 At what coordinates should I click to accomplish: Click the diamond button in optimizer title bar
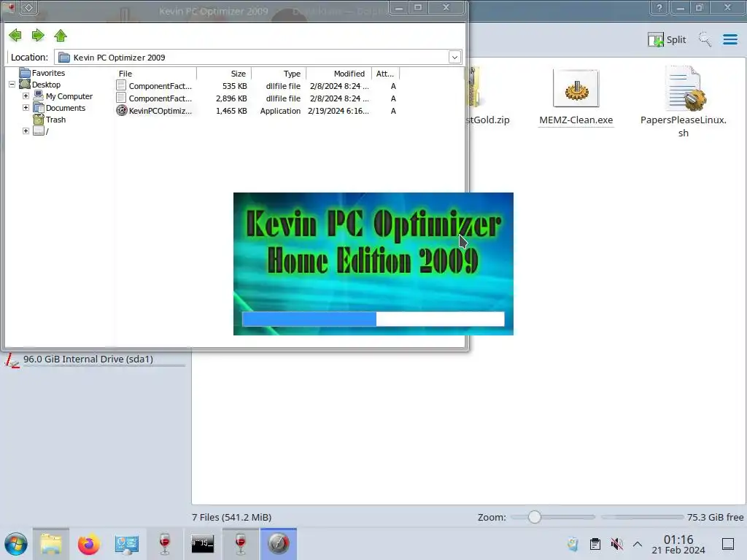coord(28,7)
